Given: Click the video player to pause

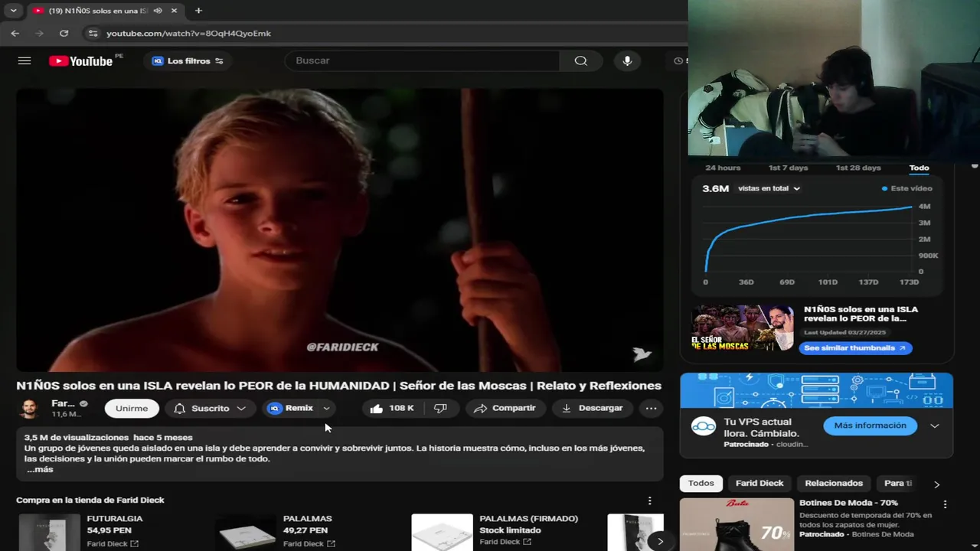Looking at the screenshot, I should 340,230.
